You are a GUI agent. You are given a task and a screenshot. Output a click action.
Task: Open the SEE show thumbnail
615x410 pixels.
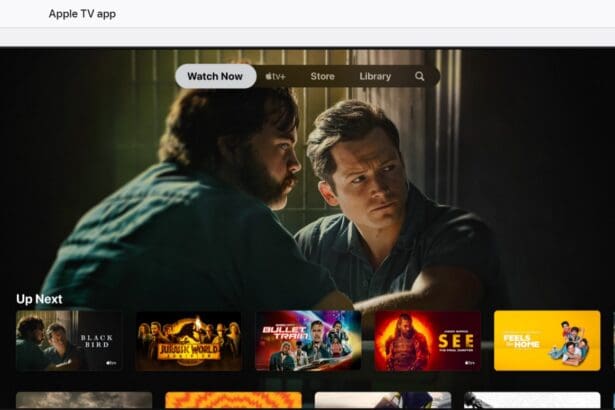click(428, 341)
